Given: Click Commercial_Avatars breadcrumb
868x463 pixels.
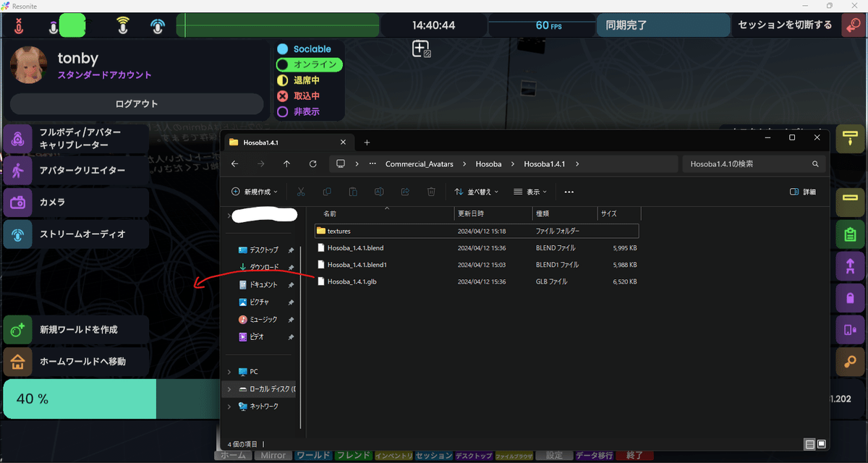Looking at the screenshot, I should point(420,164).
